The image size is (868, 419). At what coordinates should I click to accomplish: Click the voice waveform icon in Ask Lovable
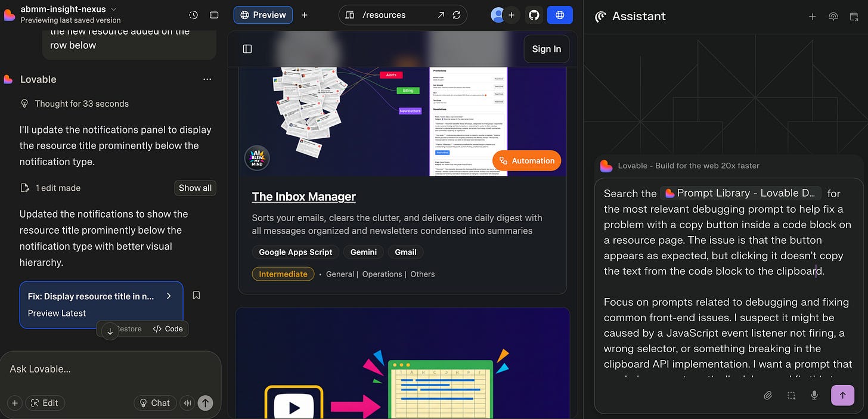[x=188, y=403]
